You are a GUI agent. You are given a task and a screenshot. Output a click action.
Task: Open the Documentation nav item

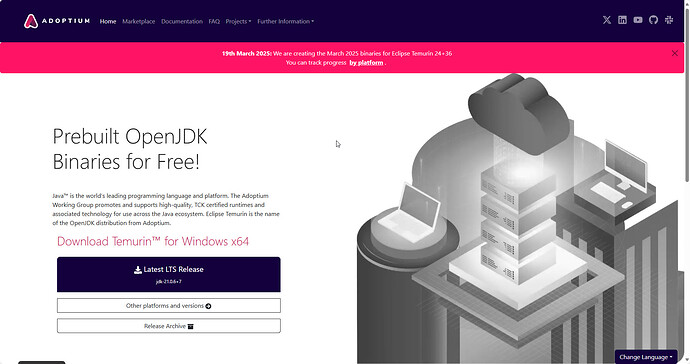click(182, 21)
